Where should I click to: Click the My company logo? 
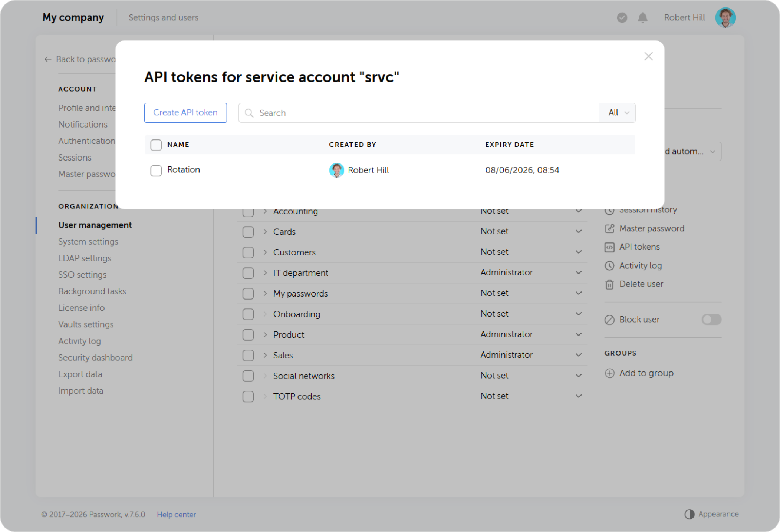[73, 17]
